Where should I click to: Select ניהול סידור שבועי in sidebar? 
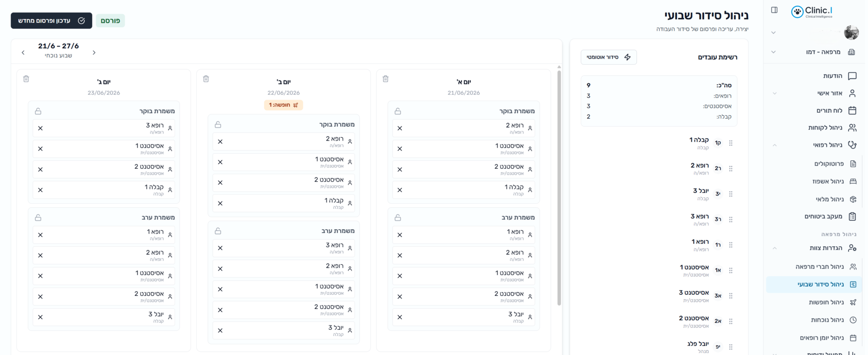(x=813, y=284)
